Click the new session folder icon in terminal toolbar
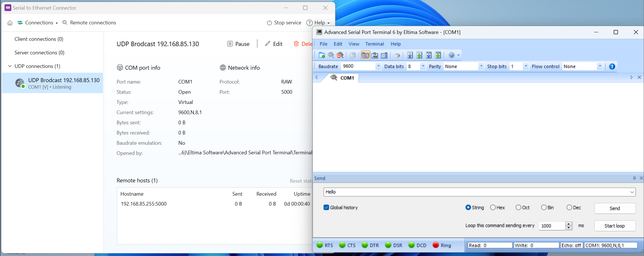 coord(322,55)
